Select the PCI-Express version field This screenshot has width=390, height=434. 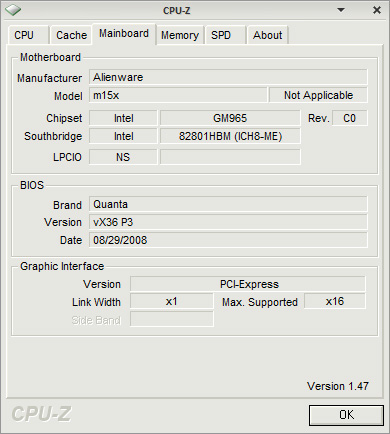click(248, 284)
